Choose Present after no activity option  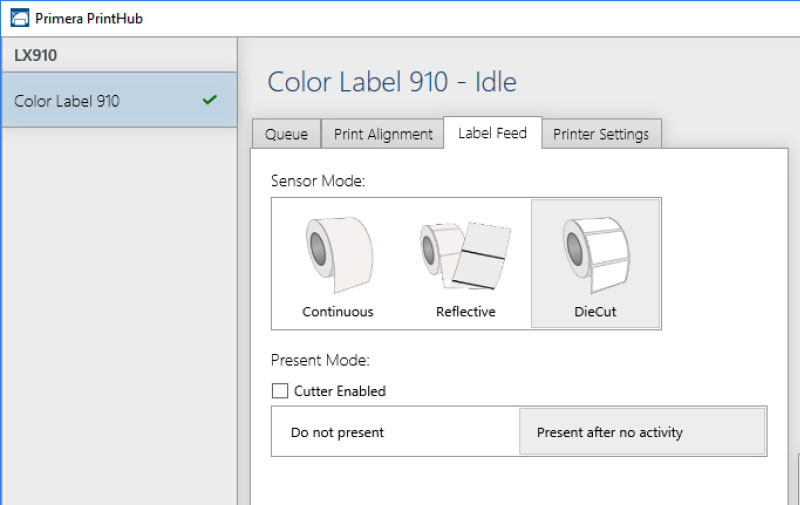click(642, 432)
